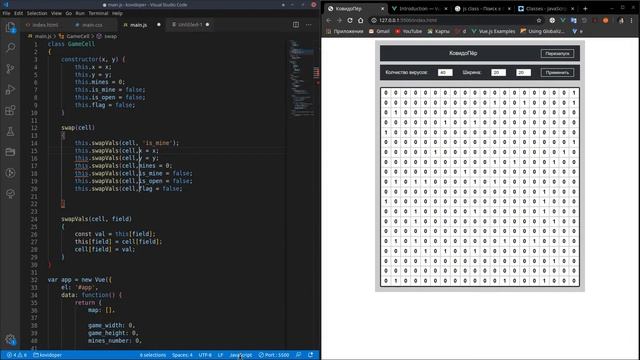The width and height of the screenshot is (640, 360).
Task: Switch to the main.js editor tab
Action: (x=142, y=25)
